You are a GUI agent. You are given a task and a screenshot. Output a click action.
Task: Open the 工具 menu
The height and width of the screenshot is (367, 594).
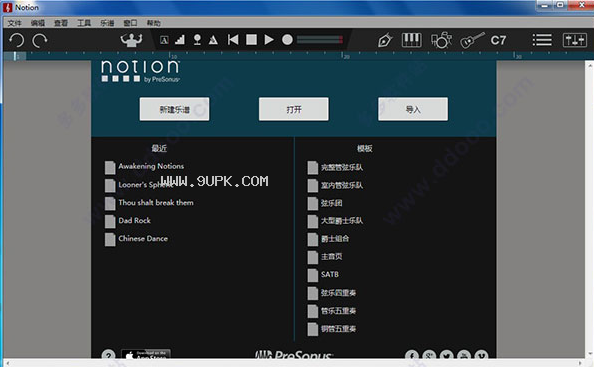point(84,23)
